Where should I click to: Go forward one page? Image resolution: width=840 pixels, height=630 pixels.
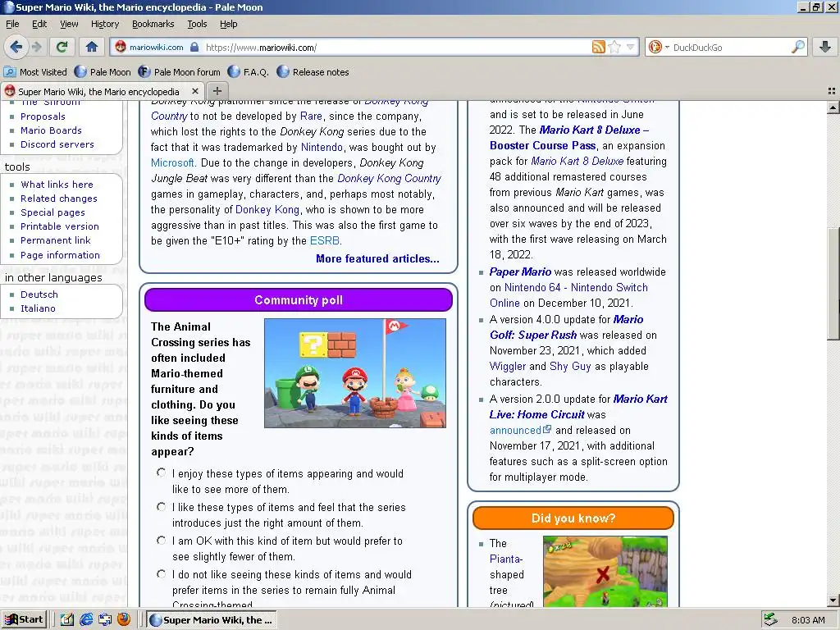(x=36, y=47)
